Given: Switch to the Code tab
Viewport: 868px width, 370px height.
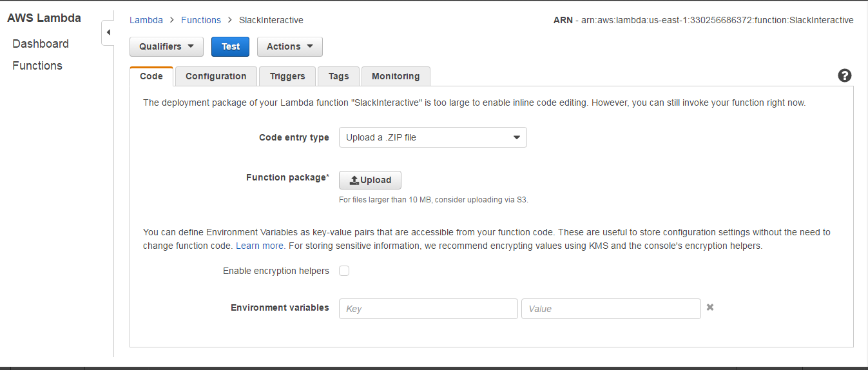Looking at the screenshot, I should click(151, 76).
